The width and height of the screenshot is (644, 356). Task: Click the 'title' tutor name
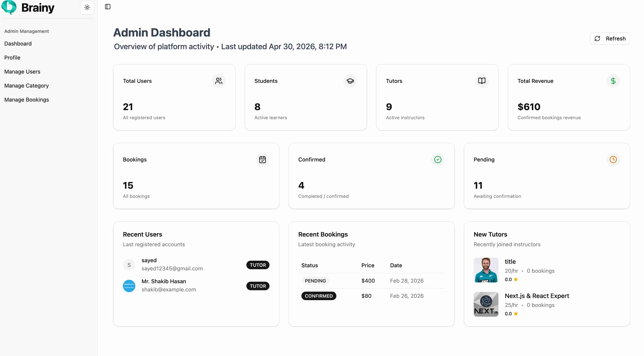[510, 261]
